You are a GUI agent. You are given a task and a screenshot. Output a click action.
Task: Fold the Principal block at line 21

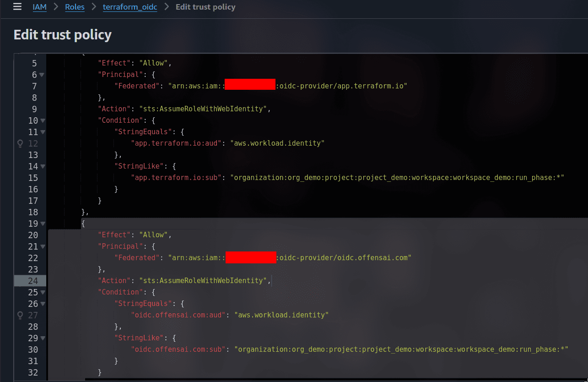click(x=43, y=246)
